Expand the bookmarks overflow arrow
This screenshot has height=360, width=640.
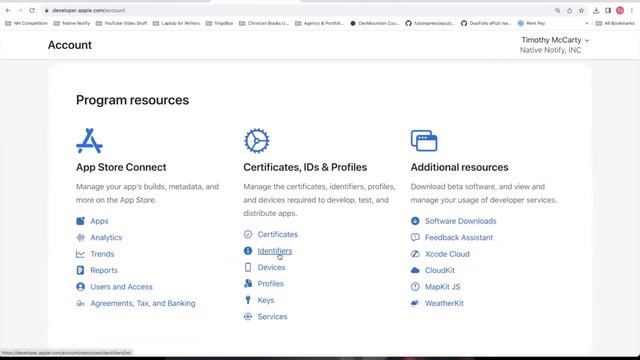[587, 23]
